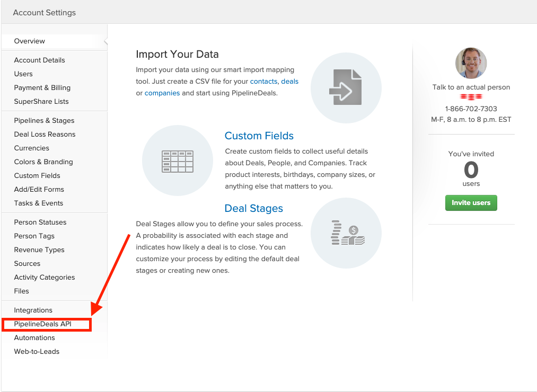Open Account Details in sidebar
The image size is (537, 392).
[x=39, y=60]
